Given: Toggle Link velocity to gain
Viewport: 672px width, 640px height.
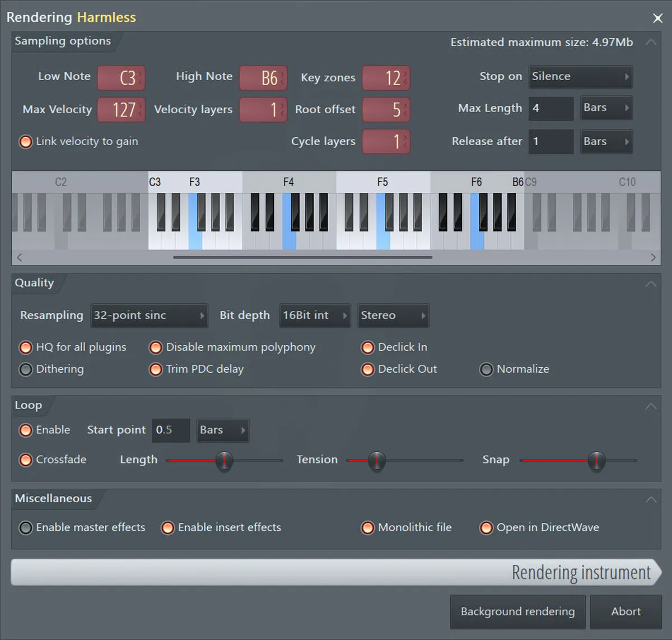Looking at the screenshot, I should click(26, 142).
